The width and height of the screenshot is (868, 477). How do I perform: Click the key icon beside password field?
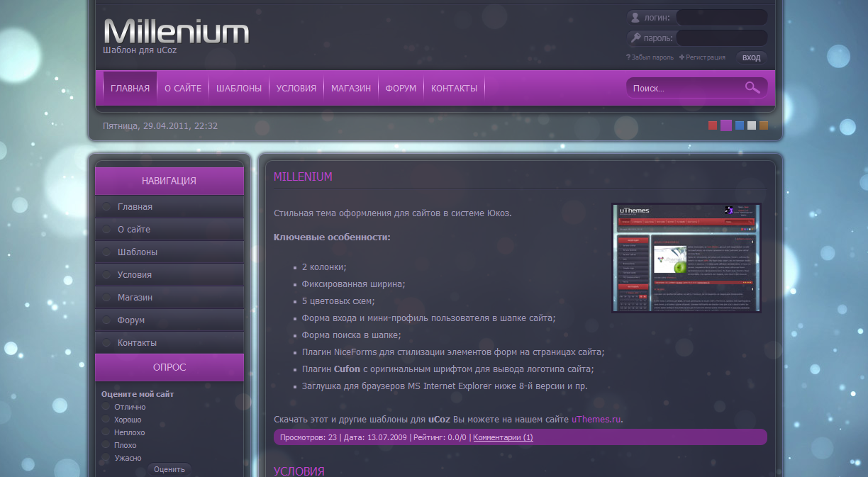coord(635,38)
